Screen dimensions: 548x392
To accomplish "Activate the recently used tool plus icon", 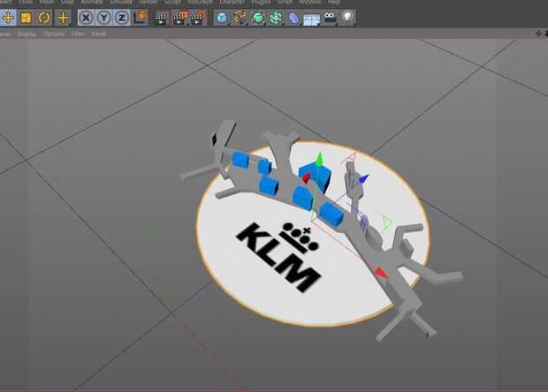I will pyautogui.click(x=63, y=18).
